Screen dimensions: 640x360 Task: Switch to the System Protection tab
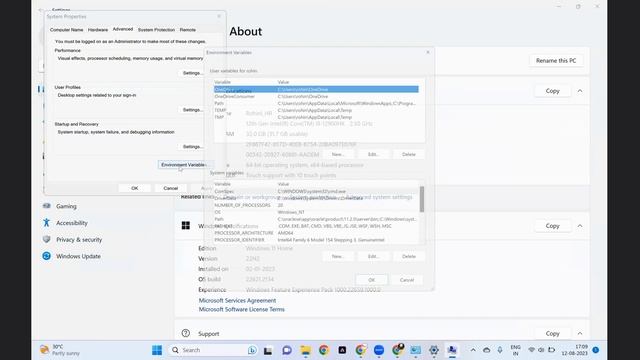point(156,30)
